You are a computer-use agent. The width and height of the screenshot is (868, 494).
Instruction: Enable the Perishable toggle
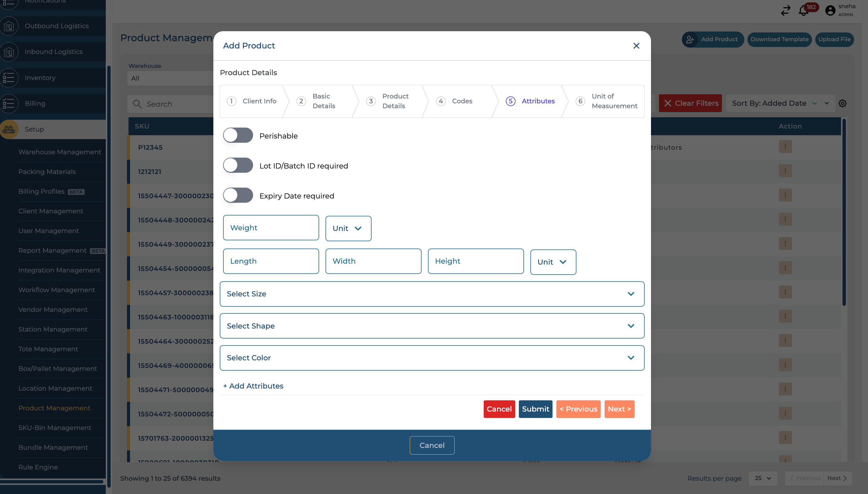point(237,135)
